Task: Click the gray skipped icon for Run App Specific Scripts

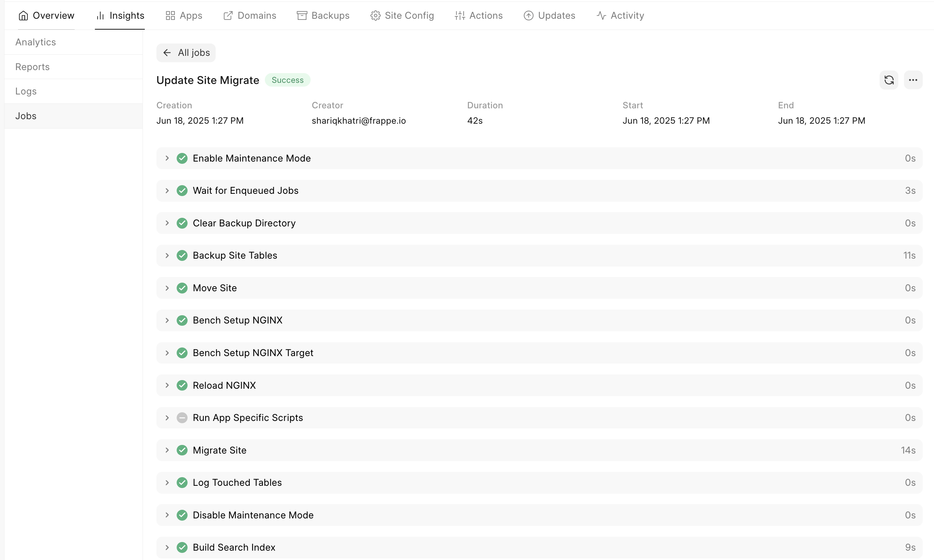Action: pyautogui.click(x=182, y=418)
